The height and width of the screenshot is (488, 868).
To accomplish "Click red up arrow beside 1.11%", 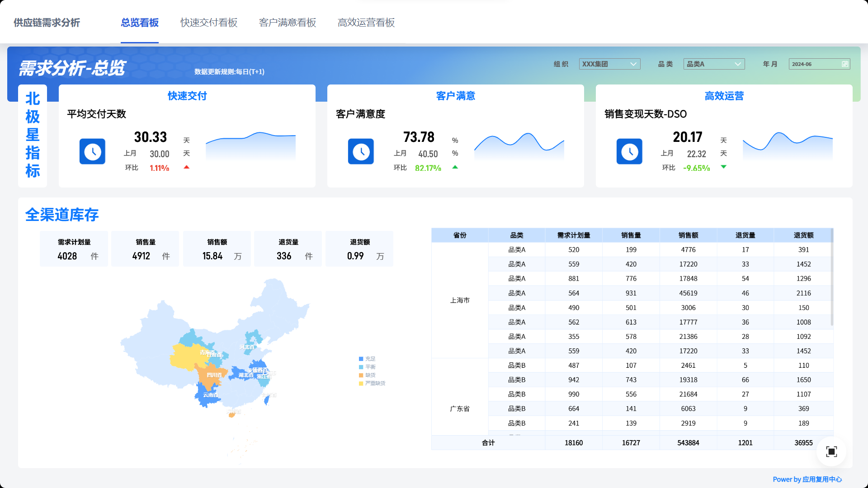I will (186, 167).
